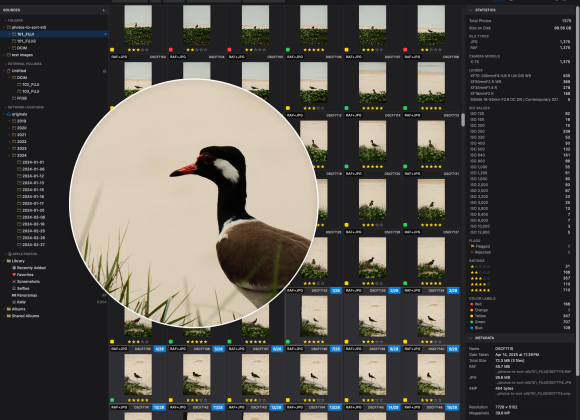Click the Untitled drive icon

pyautogui.click(x=9, y=71)
